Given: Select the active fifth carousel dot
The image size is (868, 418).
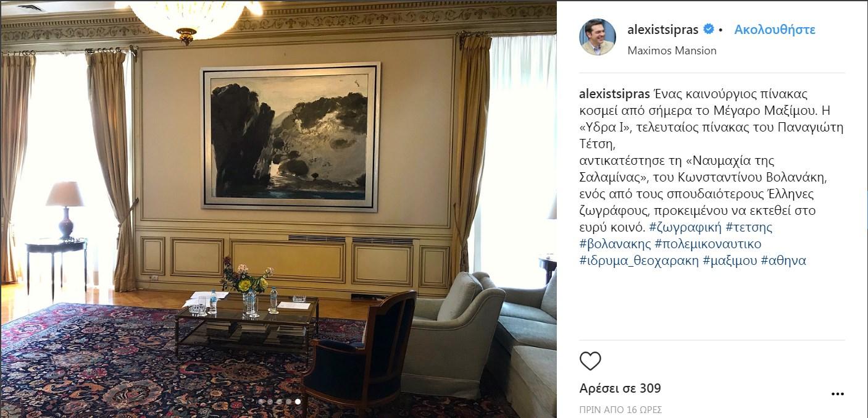Looking at the screenshot, I should [298, 401].
